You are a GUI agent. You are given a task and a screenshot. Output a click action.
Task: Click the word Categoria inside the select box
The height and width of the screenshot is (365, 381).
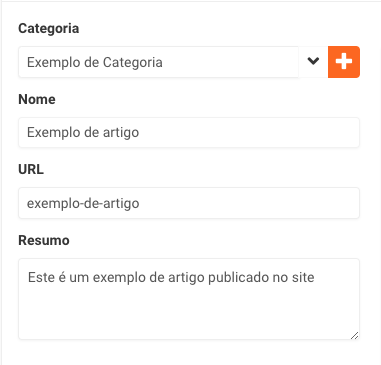point(133,62)
